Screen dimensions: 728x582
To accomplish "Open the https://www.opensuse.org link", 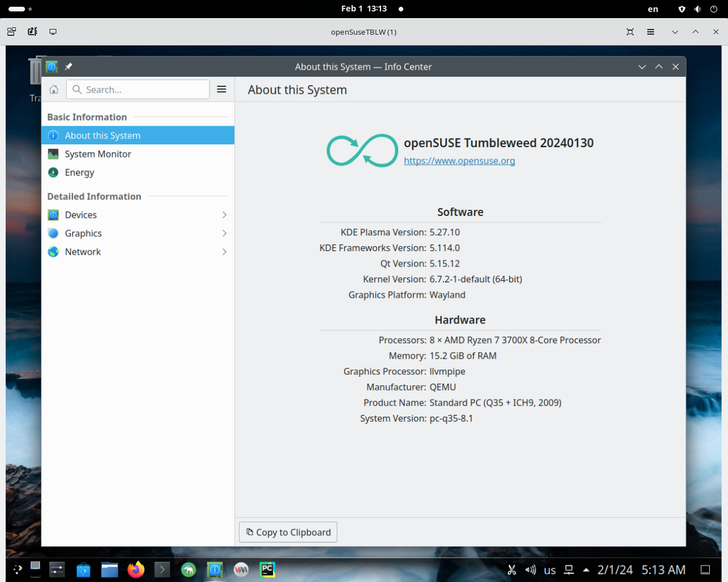I will (459, 161).
